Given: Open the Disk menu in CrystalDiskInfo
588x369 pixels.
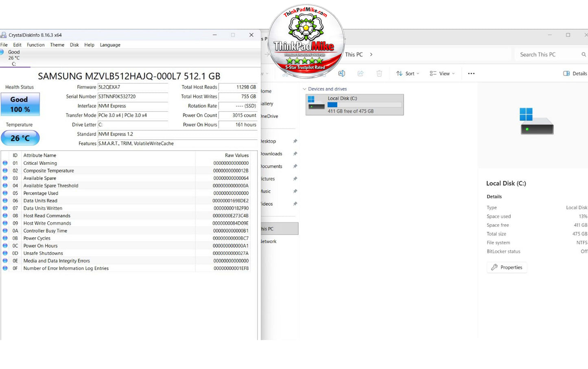Looking at the screenshot, I should (74, 45).
